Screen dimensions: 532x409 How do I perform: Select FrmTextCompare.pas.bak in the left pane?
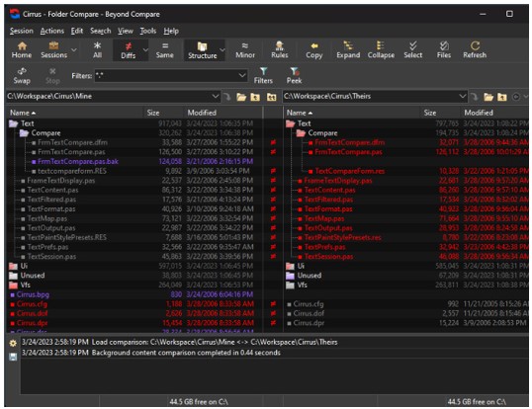tap(78, 162)
